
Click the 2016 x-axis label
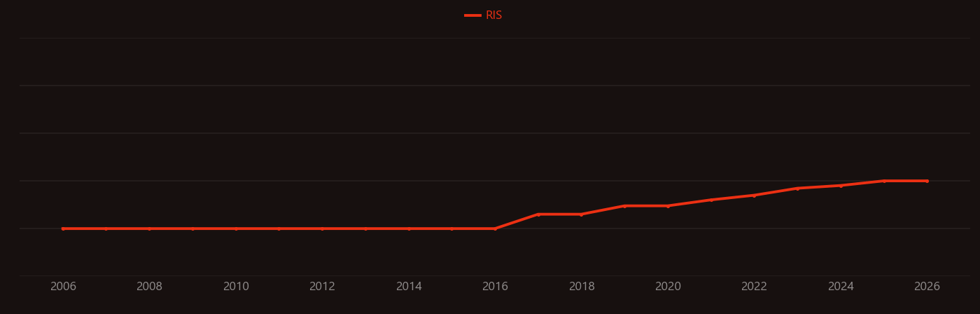pyautogui.click(x=495, y=287)
